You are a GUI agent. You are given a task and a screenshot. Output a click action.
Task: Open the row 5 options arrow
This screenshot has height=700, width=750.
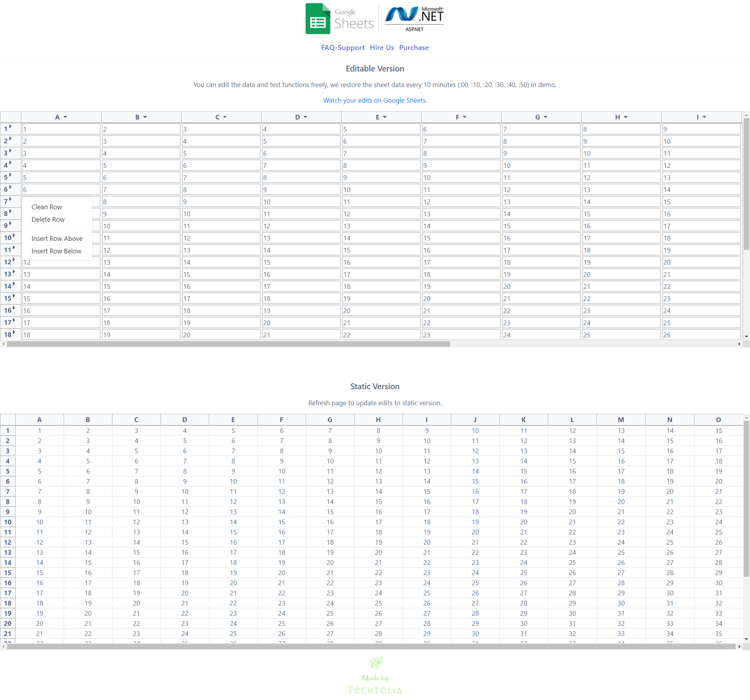[10, 175]
